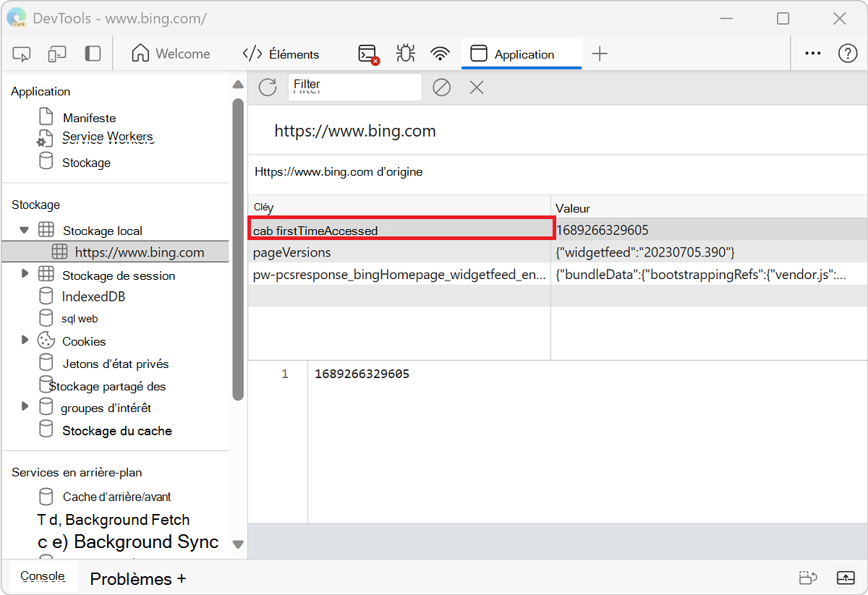Open the Console icon showing red error badge
The width and height of the screenshot is (868, 595).
click(367, 53)
